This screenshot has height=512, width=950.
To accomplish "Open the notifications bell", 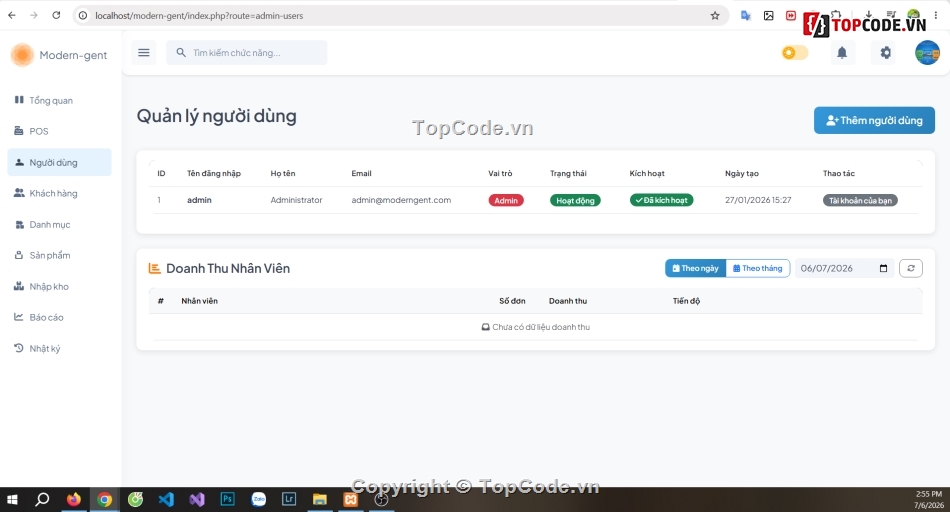I will click(x=842, y=53).
